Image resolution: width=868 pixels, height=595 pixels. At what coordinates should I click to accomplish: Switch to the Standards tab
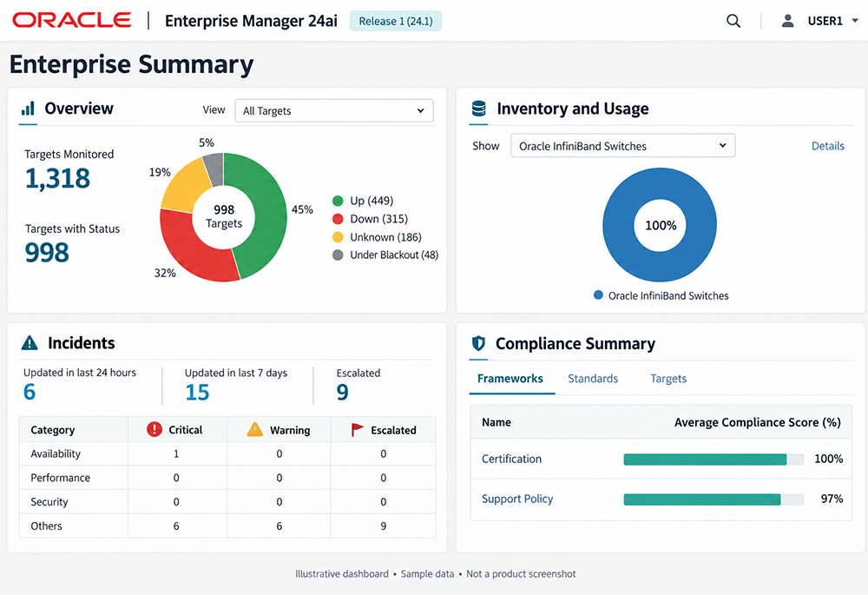coord(593,379)
